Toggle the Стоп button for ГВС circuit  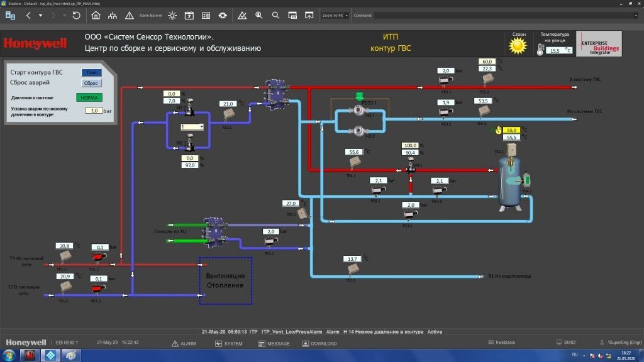tap(91, 72)
